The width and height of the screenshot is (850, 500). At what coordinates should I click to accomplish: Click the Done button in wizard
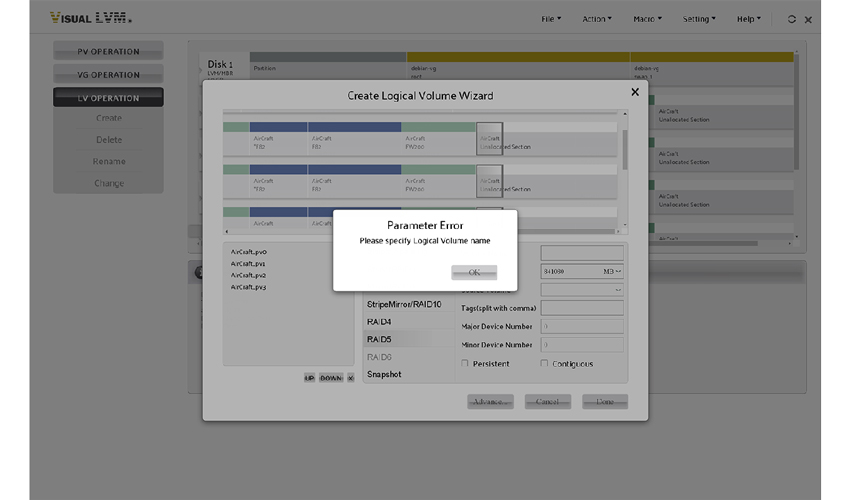605,401
